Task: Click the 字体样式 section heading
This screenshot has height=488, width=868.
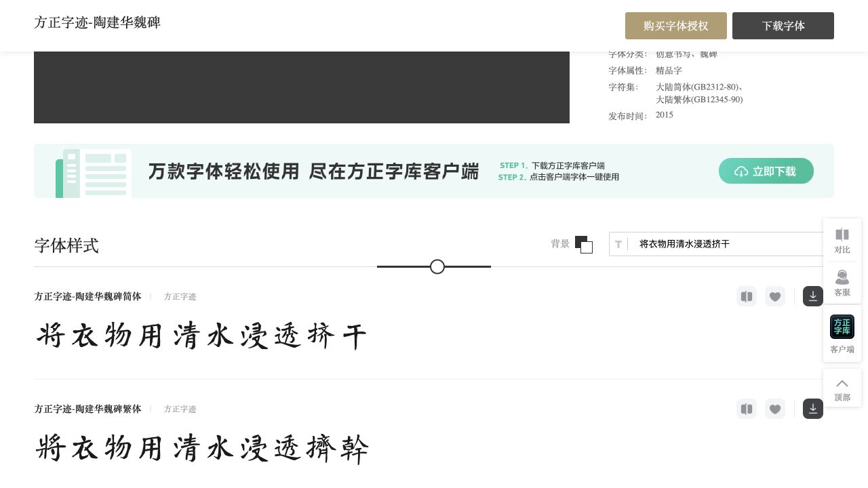Action: (x=66, y=245)
